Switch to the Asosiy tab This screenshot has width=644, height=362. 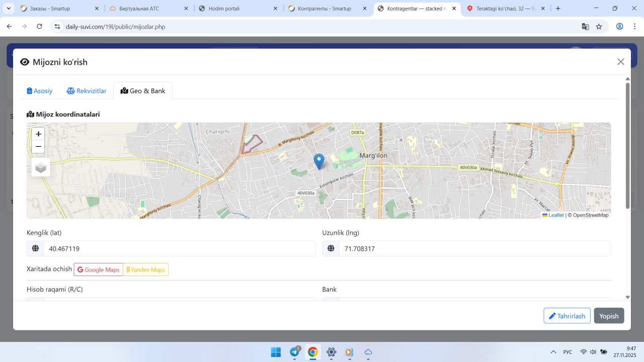[x=40, y=91]
